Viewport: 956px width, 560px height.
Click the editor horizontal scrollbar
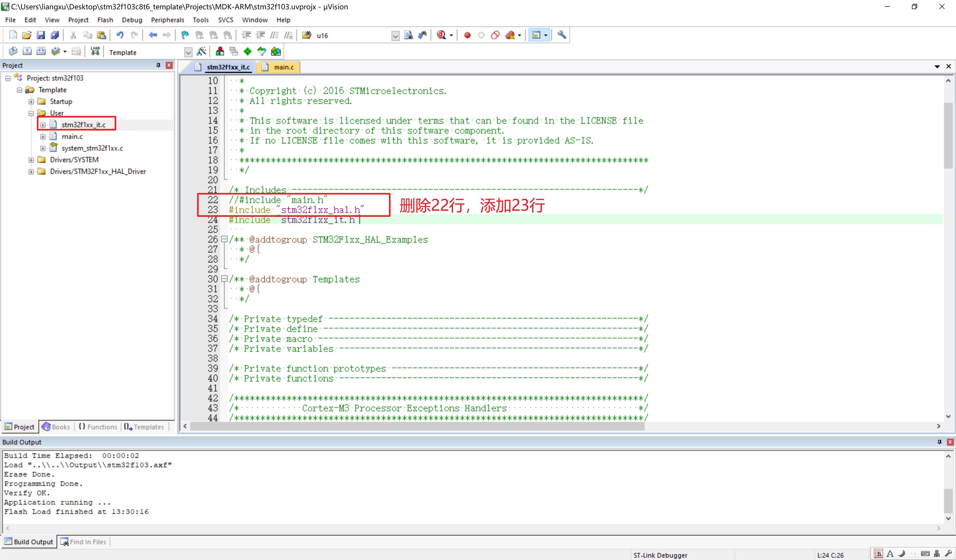tap(417, 426)
